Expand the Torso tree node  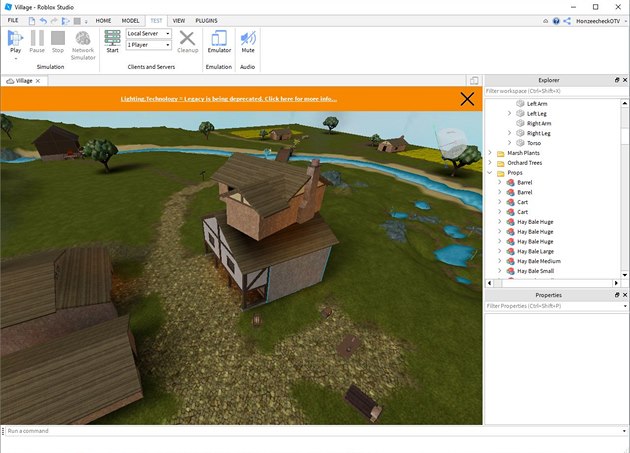(x=509, y=143)
